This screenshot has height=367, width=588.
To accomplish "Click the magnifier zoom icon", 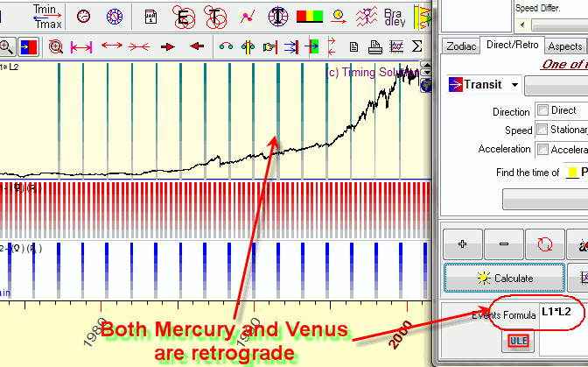I will click(6, 47).
